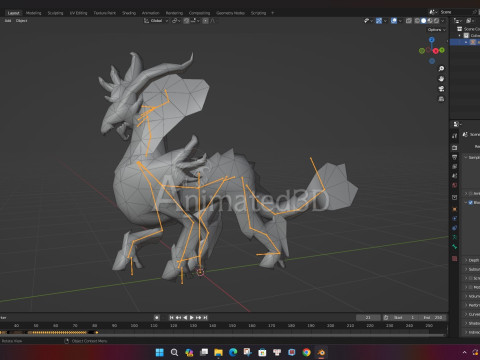
Task: Open the Render properties tab
Action: point(455,147)
